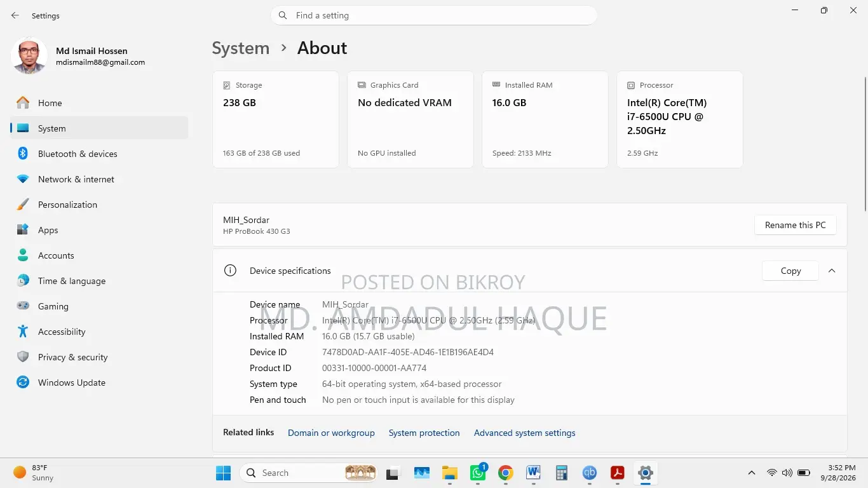The image size is (868, 488).
Task: Go back using the Settings back arrow
Action: (15, 15)
